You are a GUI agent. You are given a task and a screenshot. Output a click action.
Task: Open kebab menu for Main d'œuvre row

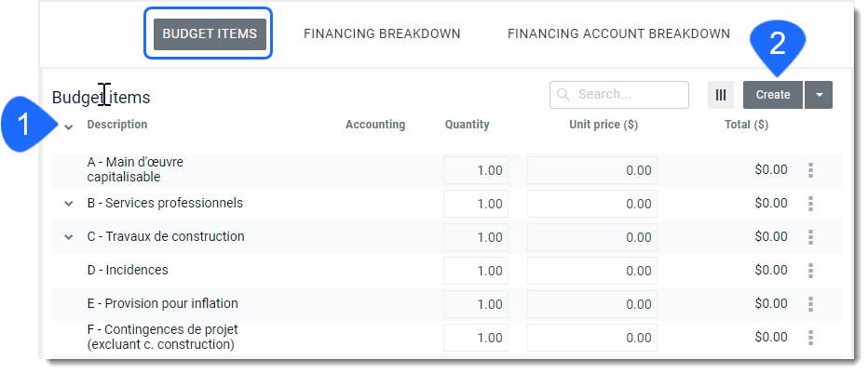tap(810, 170)
